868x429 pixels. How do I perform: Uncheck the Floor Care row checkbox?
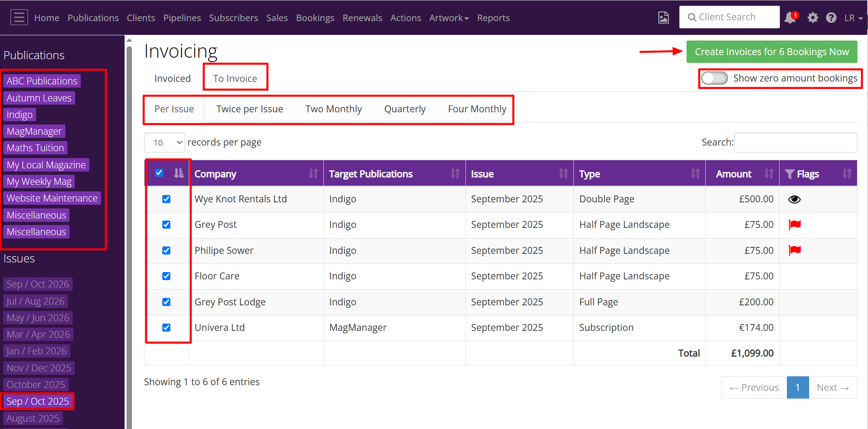pyautogui.click(x=166, y=276)
